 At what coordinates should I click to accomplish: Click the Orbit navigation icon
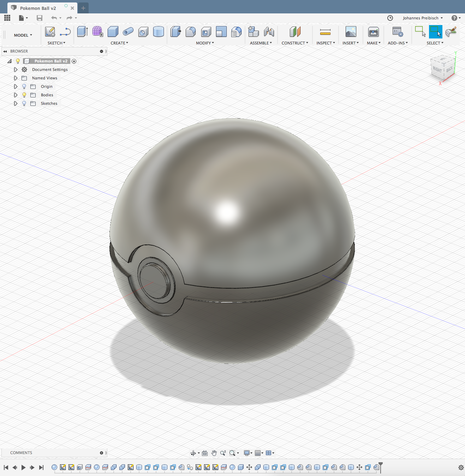tap(193, 453)
